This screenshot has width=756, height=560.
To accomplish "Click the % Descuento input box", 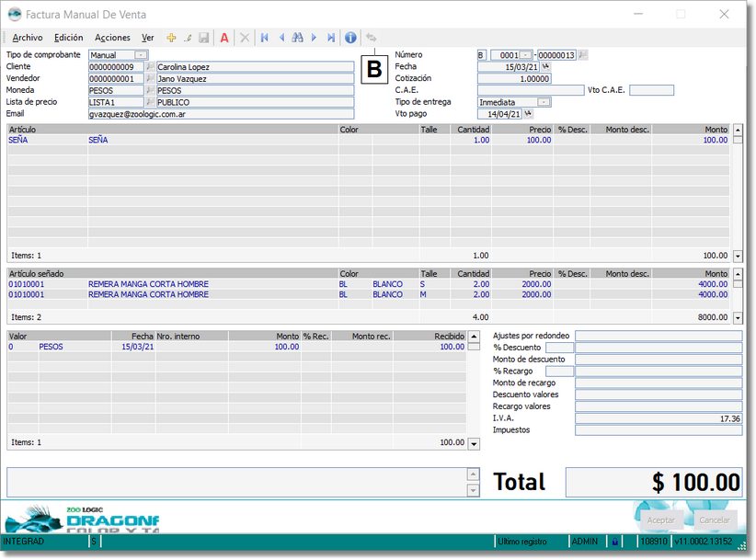I will (x=559, y=348).
